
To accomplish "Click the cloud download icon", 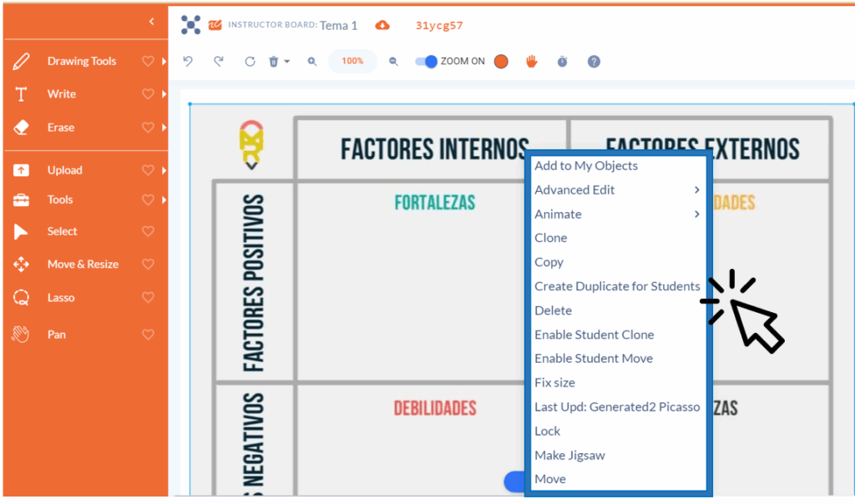I will coord(382,25).
